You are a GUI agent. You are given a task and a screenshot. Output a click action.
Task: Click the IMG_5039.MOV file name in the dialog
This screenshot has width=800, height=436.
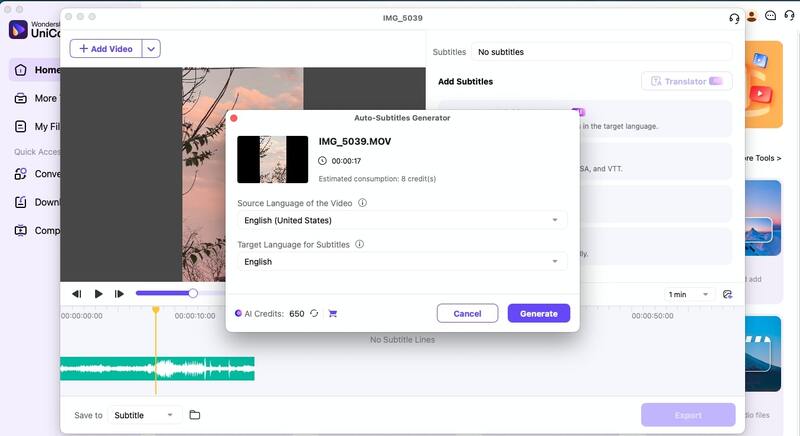tap(355, 141)
